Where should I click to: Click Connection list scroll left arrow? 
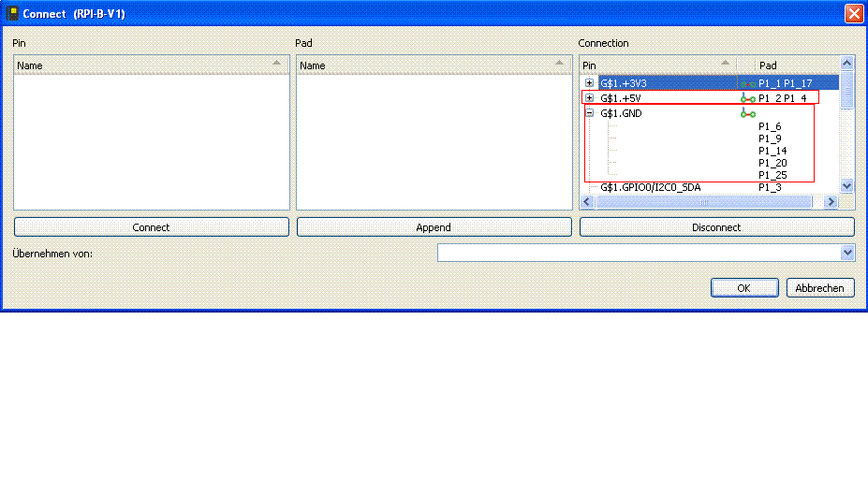[587, 202]
